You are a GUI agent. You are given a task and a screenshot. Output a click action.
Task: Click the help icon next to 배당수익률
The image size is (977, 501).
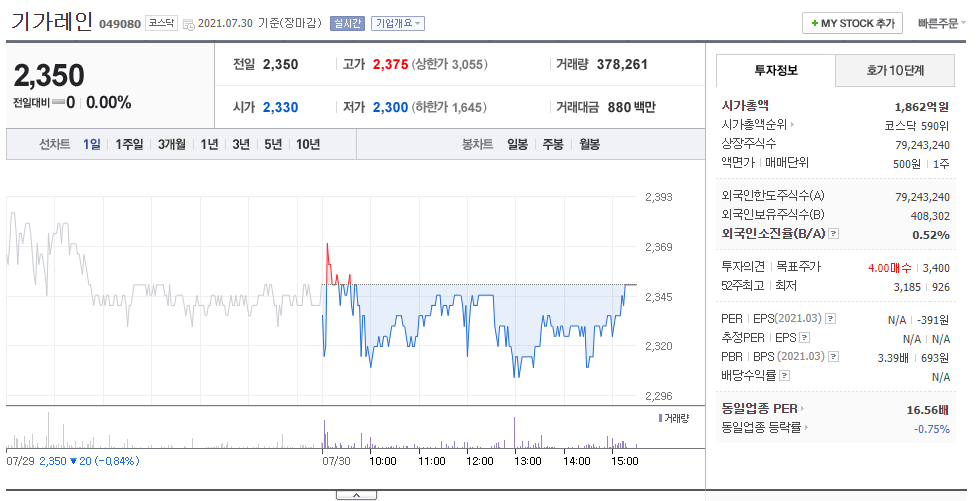(x=785, y=375)
